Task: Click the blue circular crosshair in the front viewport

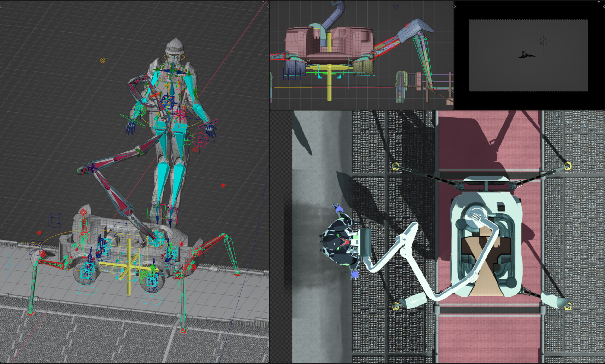Action: pyautogui.click(x=396, y=5)
